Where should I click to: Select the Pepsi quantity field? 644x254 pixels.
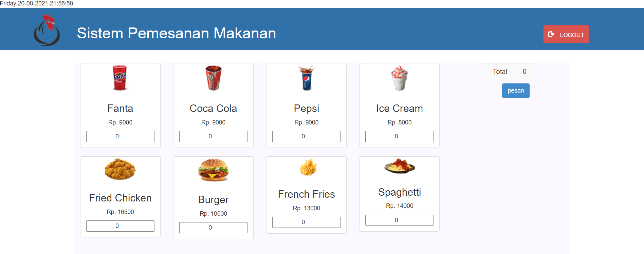tap(306, 136)
